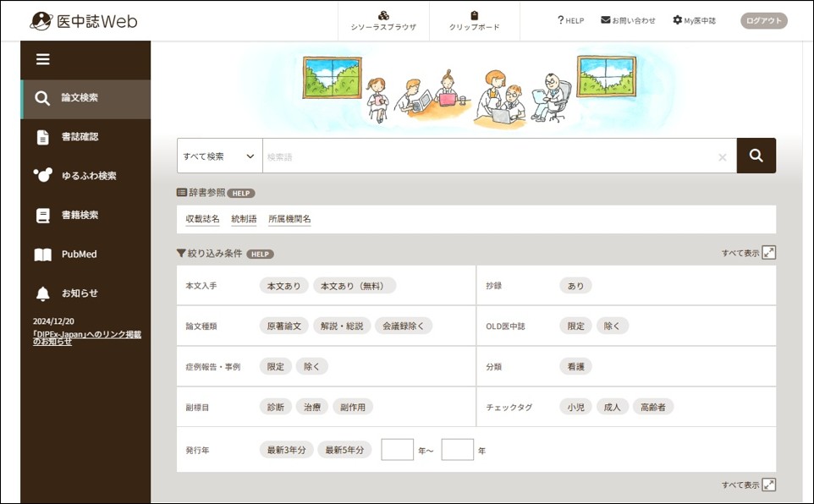Toggle 副標目 副作用 filter

click(353, 407)
